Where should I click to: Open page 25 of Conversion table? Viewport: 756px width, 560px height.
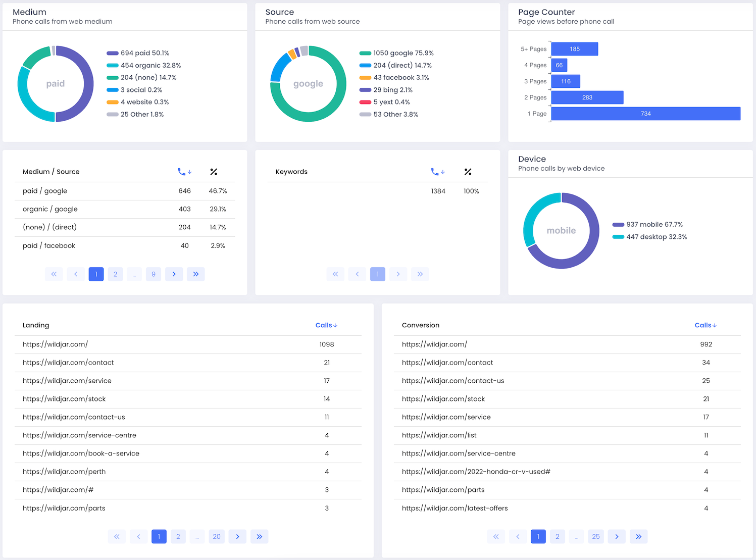click(596, 536)
